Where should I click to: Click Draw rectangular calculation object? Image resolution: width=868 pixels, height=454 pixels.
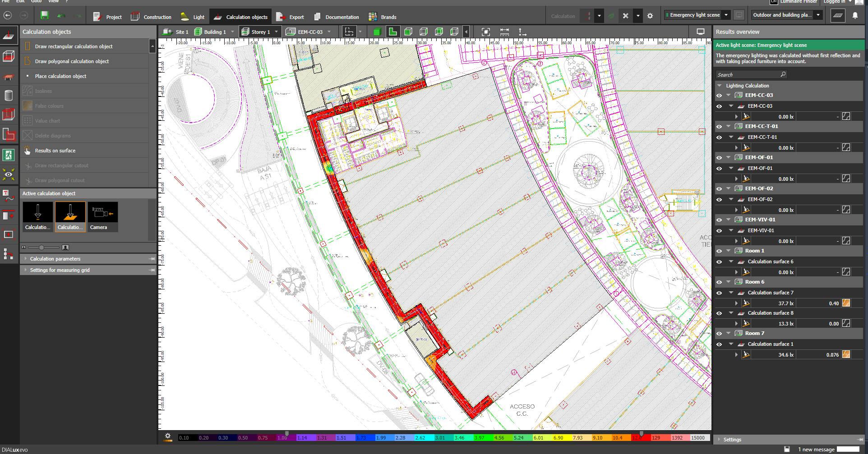tap(74, 46)
